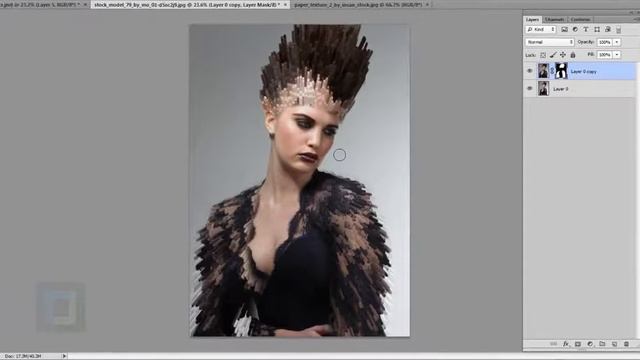Filter layers by pixel layers icon
The width and height of the screenshot is (640, 360).
[564, 29]
